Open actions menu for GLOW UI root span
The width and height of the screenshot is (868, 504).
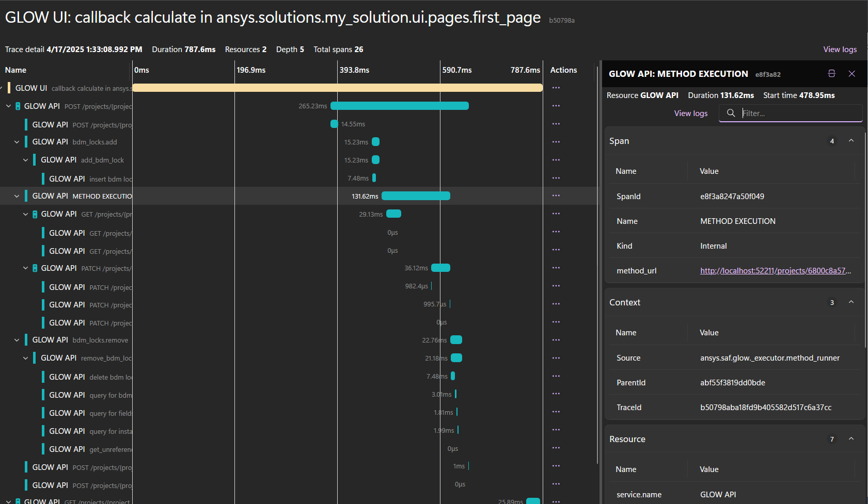(x=556, y=88)
